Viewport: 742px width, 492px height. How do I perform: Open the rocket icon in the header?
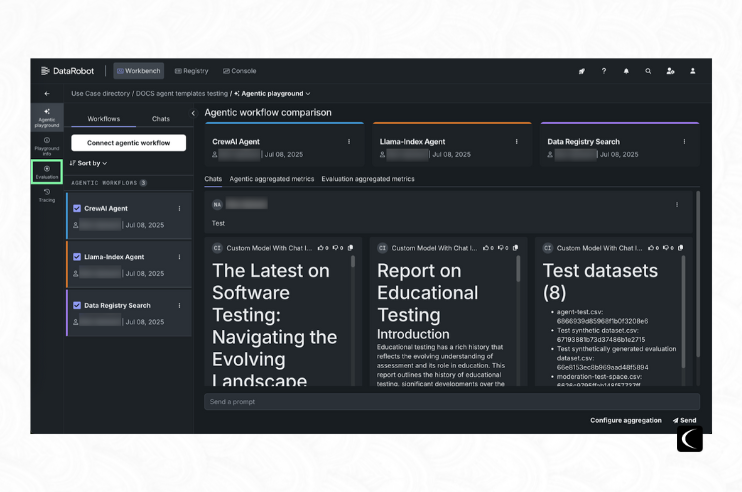582,71
